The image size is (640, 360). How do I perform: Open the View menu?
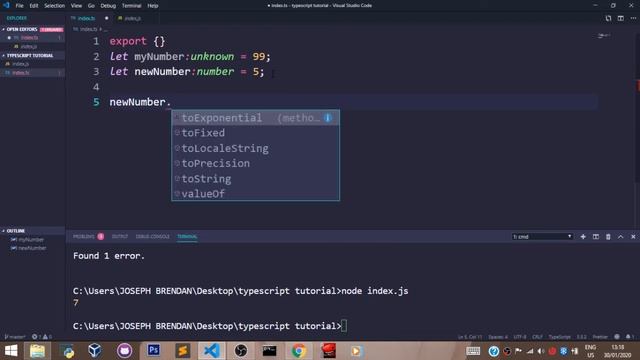pyautogui.click(x=76, y=6)
